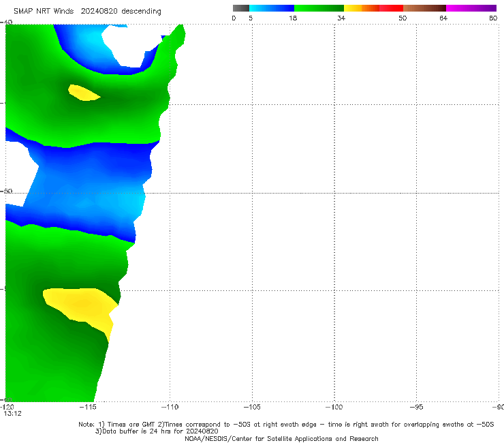The width and height of the screenshot is (504, 443).
Task: Click the credit "NOAA/NESDIS/Center for Satellite Applications and Research"
Action: pos(281,439)
